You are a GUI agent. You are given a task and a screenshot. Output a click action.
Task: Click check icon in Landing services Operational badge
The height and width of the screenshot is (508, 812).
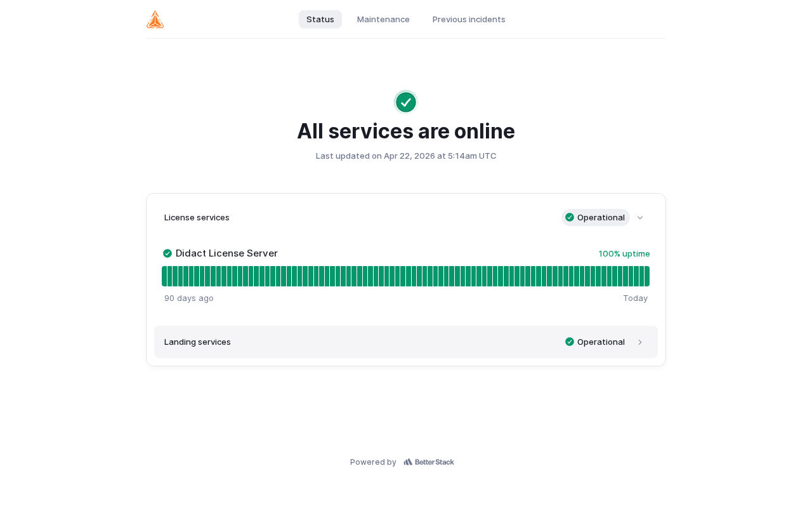click(x=570, y=342)
